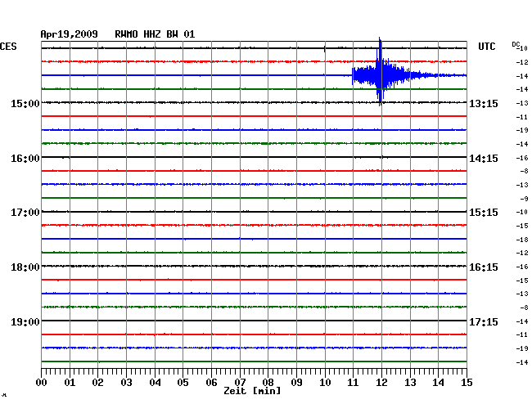Click the Zeit [min] axis title
532x404 pixels.
(x=252, y=391)
